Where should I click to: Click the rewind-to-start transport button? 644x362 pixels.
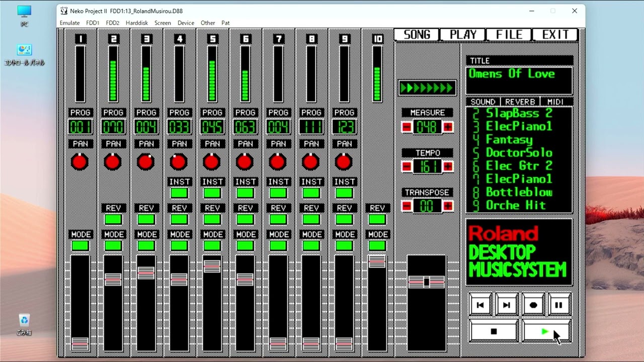(480, 304)
